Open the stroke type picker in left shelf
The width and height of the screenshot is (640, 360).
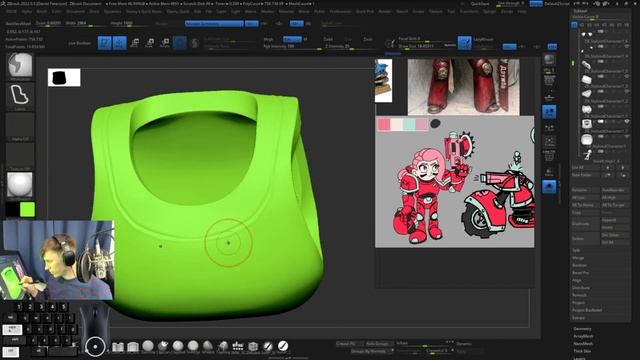[20, 97]
